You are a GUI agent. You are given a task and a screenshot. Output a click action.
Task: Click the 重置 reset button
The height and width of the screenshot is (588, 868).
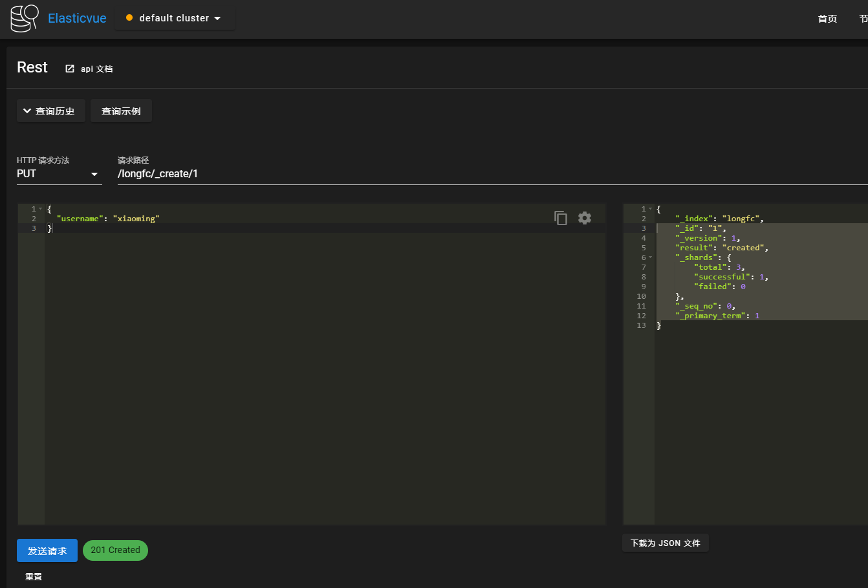pyautogui.click(x=34, y=576)
